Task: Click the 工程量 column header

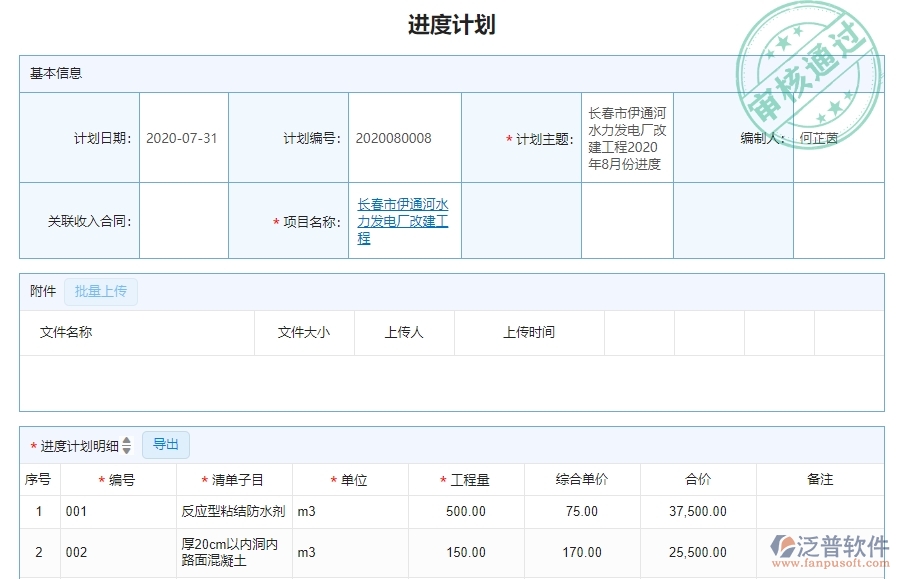Action: [x=464, y=479]
